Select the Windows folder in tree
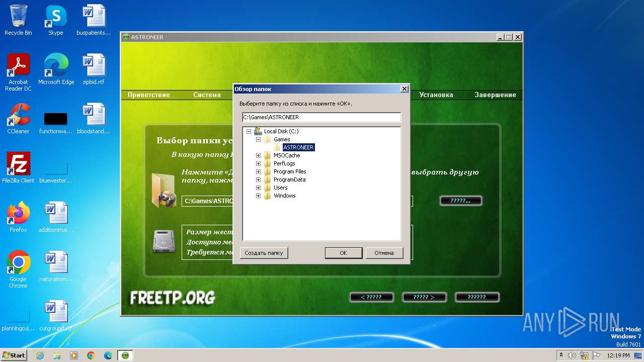Screen dimensions: 644x362 [285, 196]
